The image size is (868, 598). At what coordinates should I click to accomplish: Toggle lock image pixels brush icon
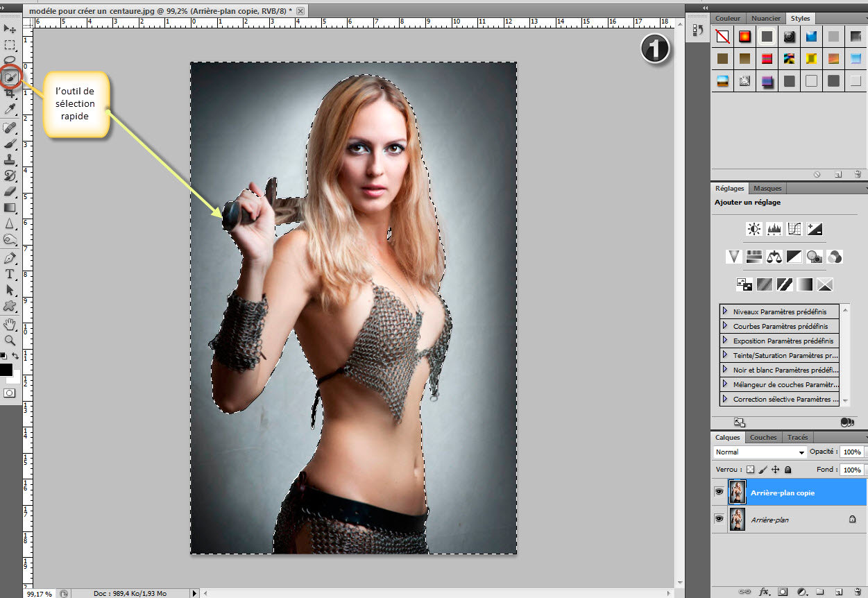(x=763, y=470)
